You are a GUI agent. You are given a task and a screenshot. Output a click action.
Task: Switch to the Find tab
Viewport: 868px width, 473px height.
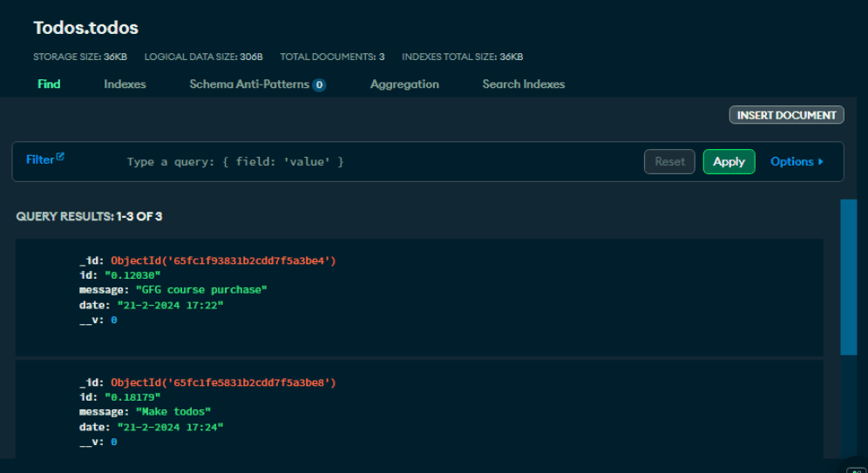(x=49, y=84)
